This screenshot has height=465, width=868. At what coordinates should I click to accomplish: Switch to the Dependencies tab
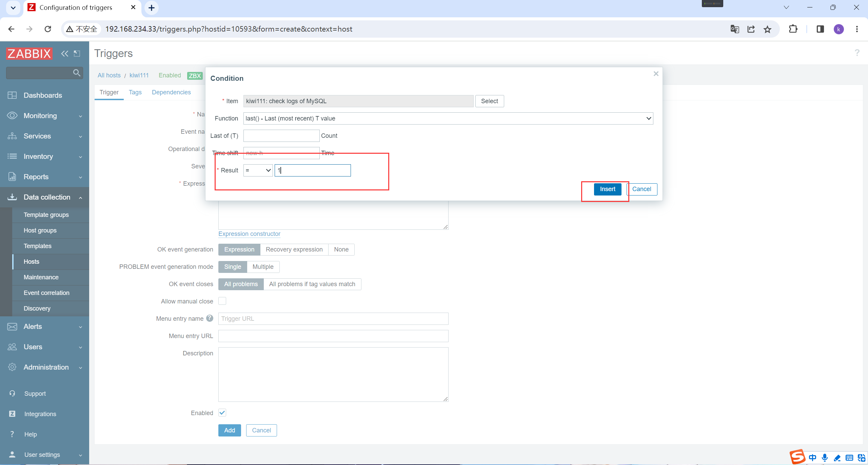click(171, 92)
